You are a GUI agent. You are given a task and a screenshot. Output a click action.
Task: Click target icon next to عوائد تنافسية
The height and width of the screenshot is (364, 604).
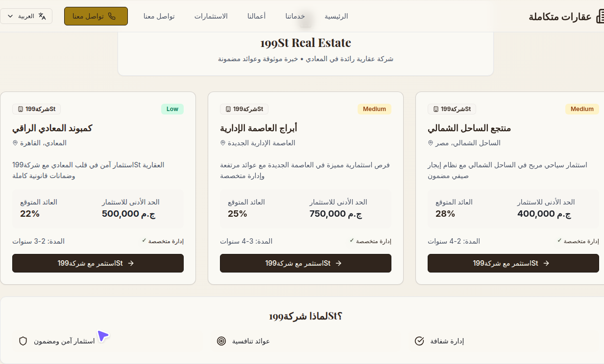[221, 341]
